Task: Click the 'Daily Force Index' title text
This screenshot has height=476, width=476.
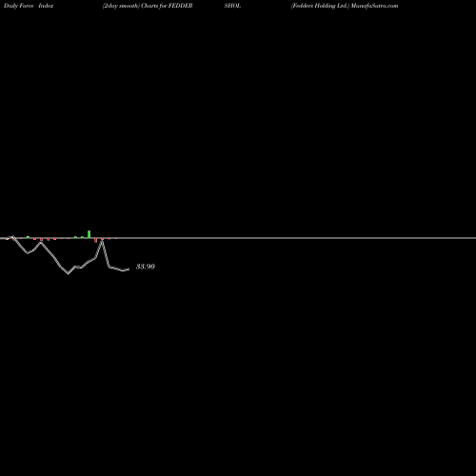Action: [29, 6]
